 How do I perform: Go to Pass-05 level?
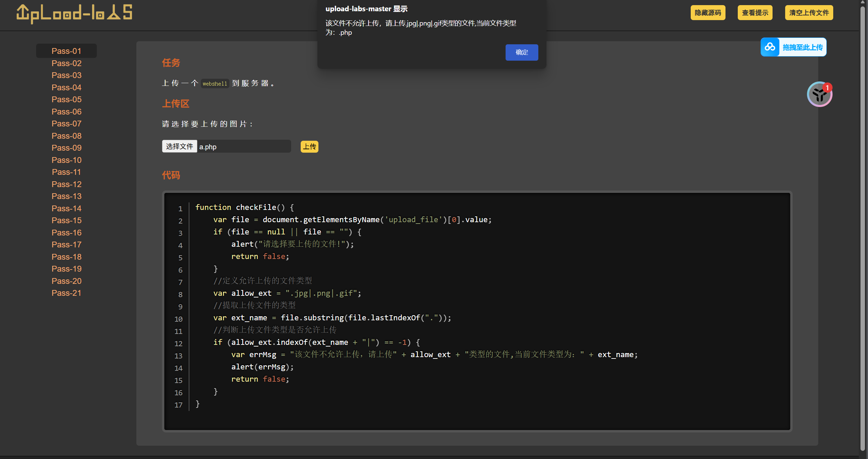tap(66, 100)
